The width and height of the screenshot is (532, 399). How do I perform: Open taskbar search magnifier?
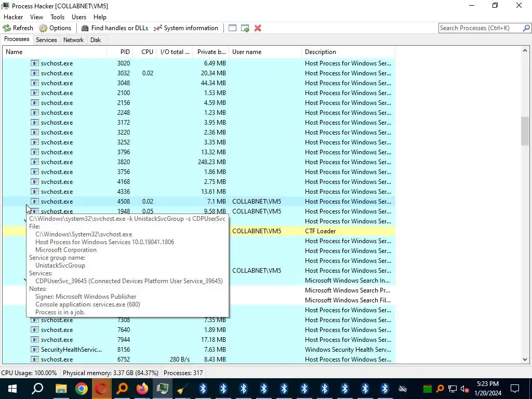tap(37, 389)
